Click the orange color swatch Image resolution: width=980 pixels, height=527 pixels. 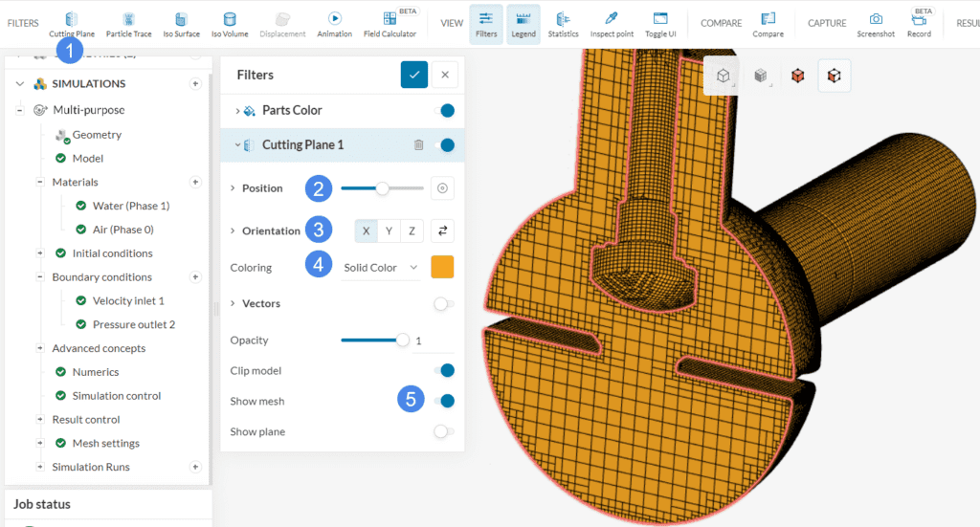point(442,268)
